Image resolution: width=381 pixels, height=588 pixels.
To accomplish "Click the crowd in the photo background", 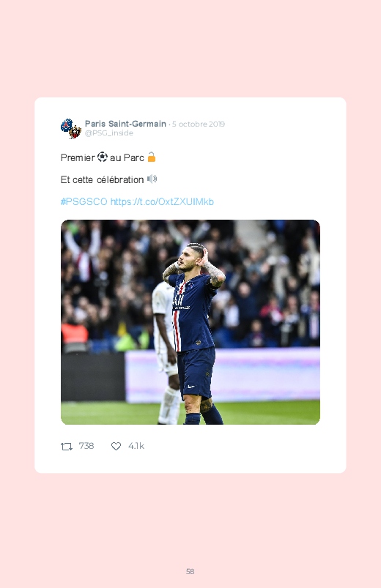I will point(113,270).
